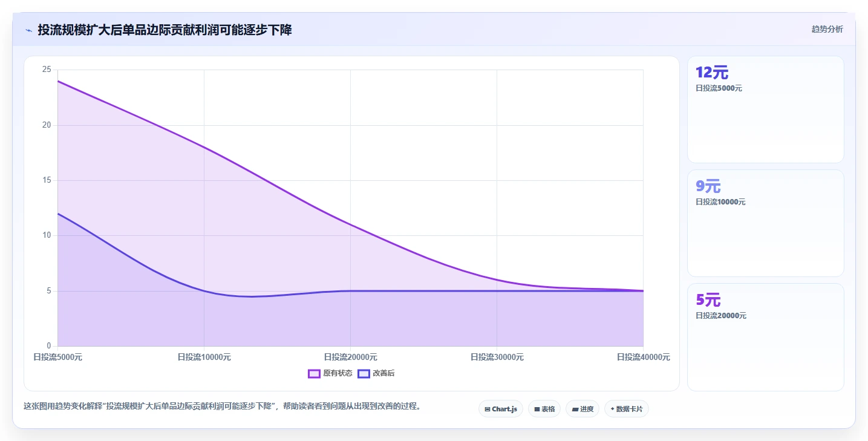The image size is (868, 441).
Task: Select the 数据卡片 tag
Action: pyautogui.click(x=627, y=409)
